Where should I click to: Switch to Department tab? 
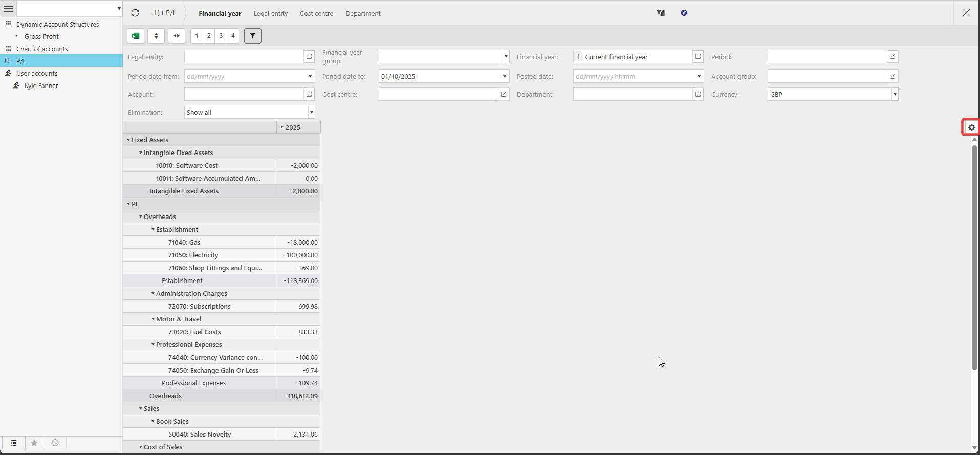point(363,13)
